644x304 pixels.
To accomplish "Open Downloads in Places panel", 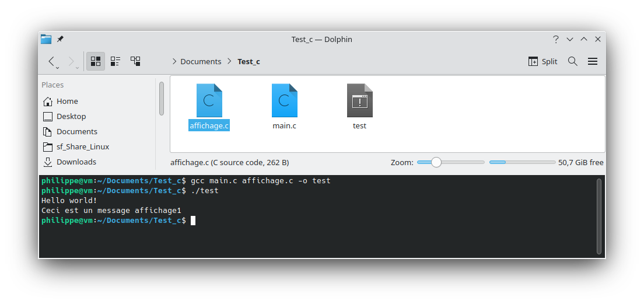I will [x=76, y=162].
